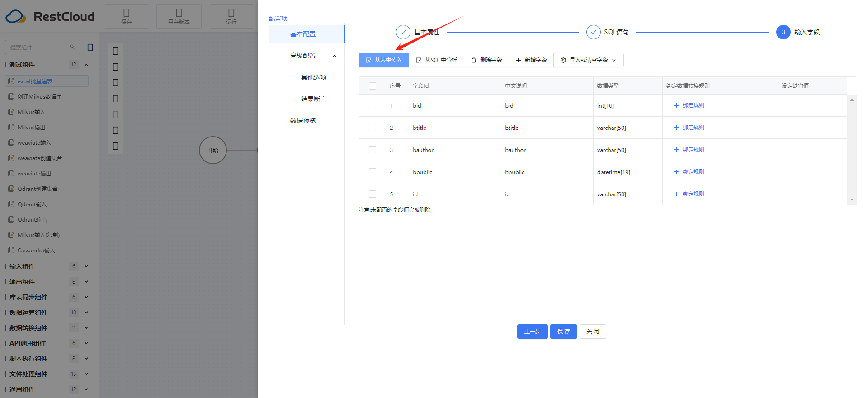Image resolution: width=868 pixels, height=398 pixels.
Task: Click the 从表中读入 button
Action: 384,60
